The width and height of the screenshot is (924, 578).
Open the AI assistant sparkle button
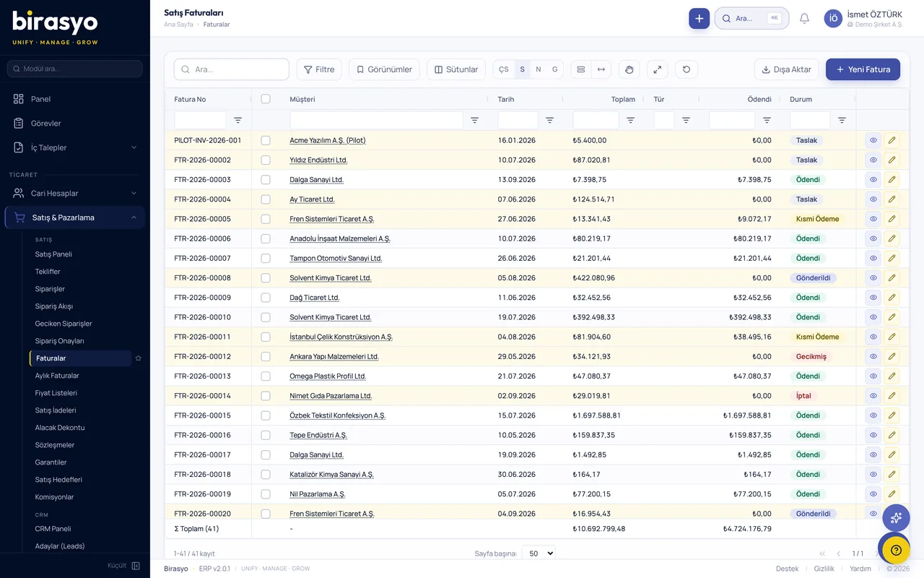(896, 517)
